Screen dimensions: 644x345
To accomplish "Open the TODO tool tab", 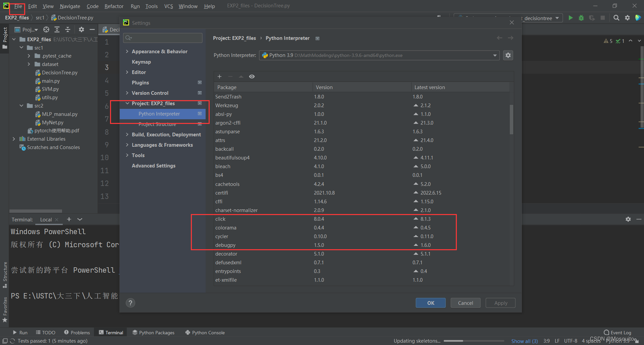I will tap(46, 333).
